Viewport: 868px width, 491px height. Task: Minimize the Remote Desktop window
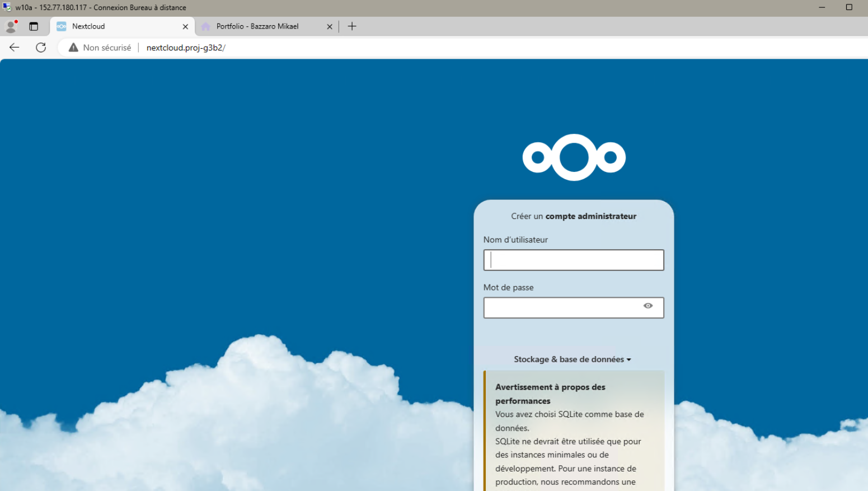(x=822, y=7)
